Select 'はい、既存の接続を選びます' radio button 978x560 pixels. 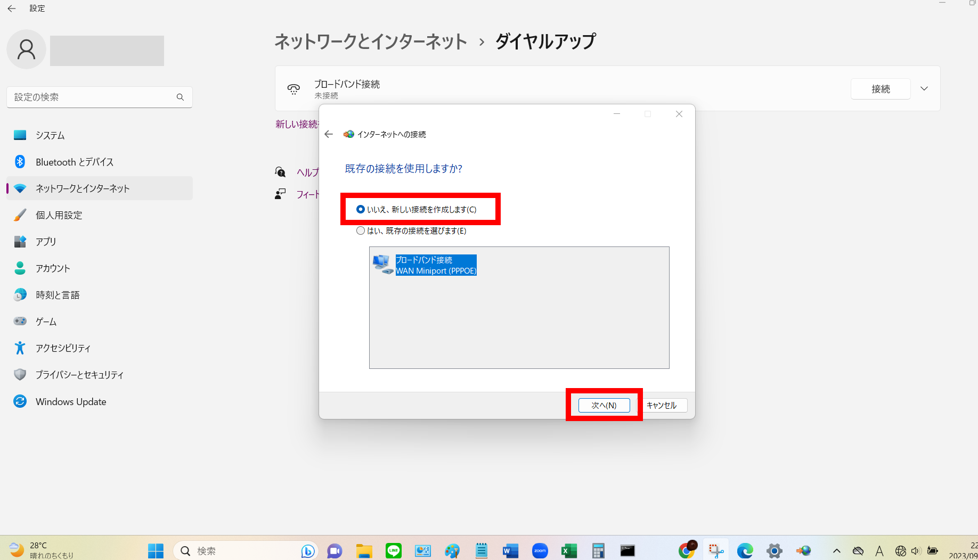pos(361,230)
